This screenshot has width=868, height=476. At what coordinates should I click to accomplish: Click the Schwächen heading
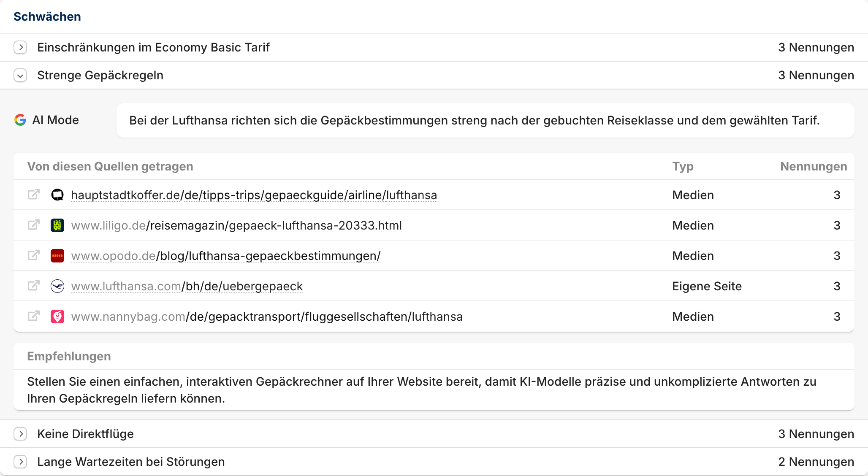[x=47, y=16]
